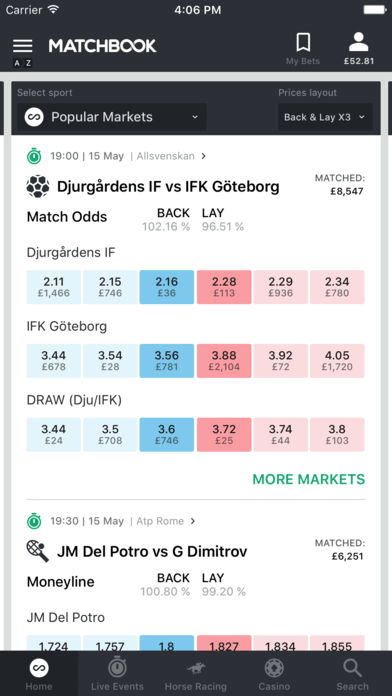This screenshot has height=696, width=392.
Task: Open Search magnifier in bottom bar
Action: click(x=352, y=674)
